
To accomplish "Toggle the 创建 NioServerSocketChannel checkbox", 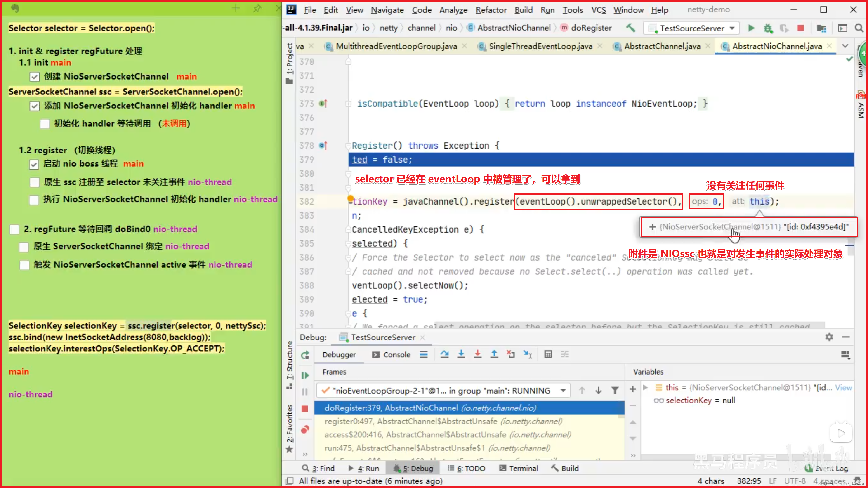I will pyautogui.click(x=34, y=77).
